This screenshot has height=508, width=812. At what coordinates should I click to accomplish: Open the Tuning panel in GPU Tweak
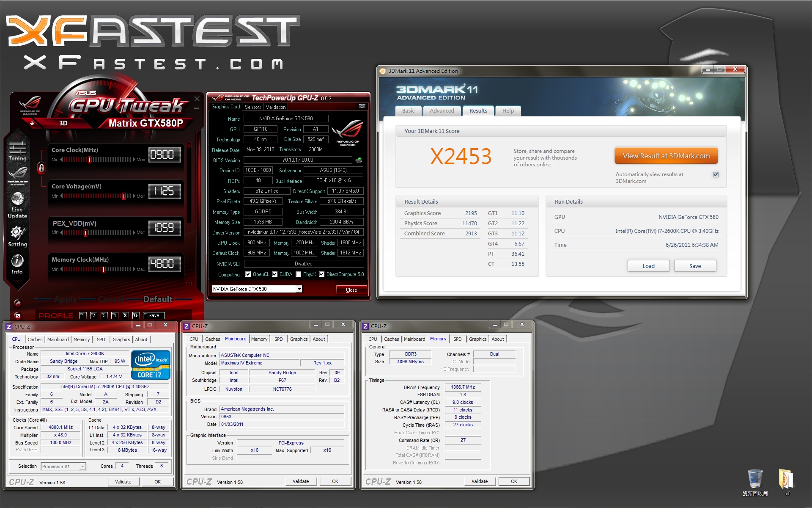(17, 151)
